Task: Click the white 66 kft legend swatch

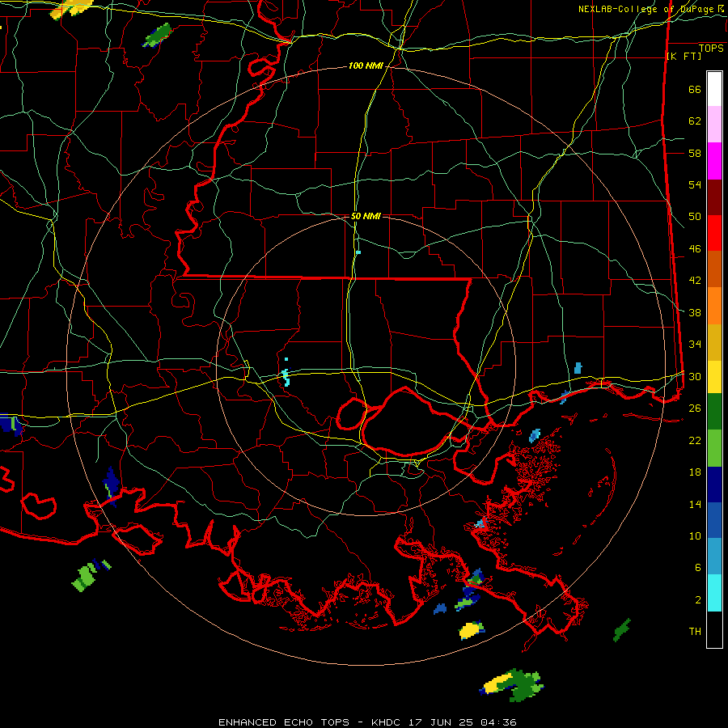Action: 714,89
